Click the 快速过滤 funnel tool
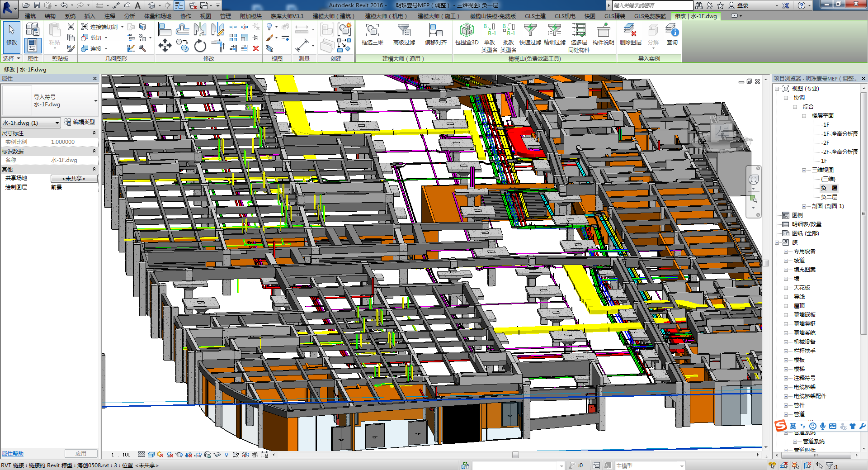Viewport: 868px width, 470px height. click(530, 34)
